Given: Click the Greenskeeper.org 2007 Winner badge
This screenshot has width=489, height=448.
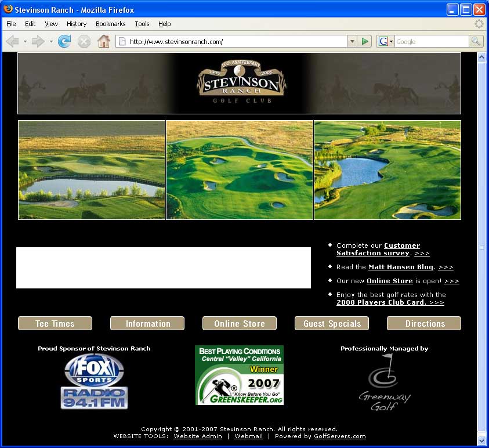Looking at the screenshot, I should 239,375.
